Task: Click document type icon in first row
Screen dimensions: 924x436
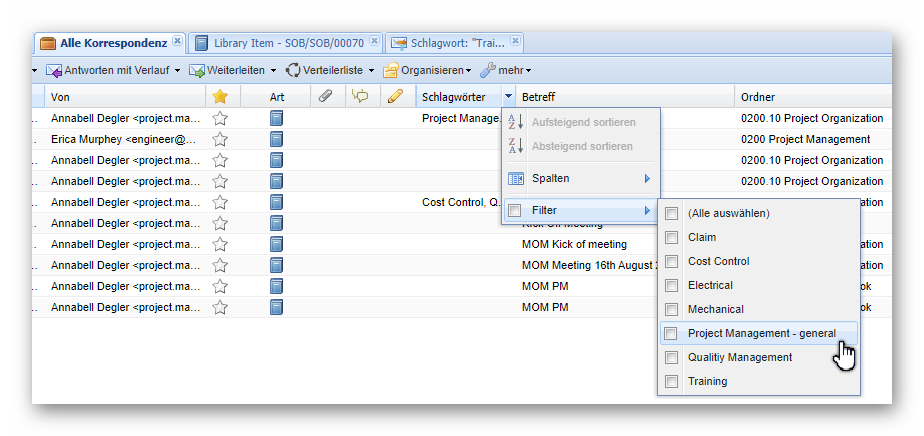Action: [x=276, y=118]
